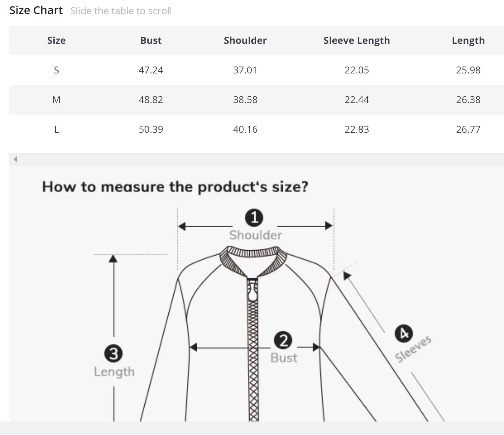Click the zipper pull on jacket diagram
Screen dimensions: 504x435
click(253, 291)
